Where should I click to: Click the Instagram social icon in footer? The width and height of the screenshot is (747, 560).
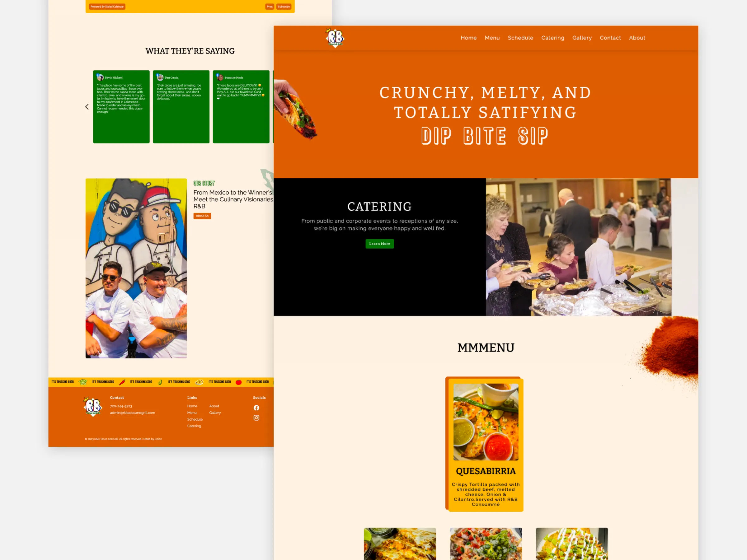[256, 418]
